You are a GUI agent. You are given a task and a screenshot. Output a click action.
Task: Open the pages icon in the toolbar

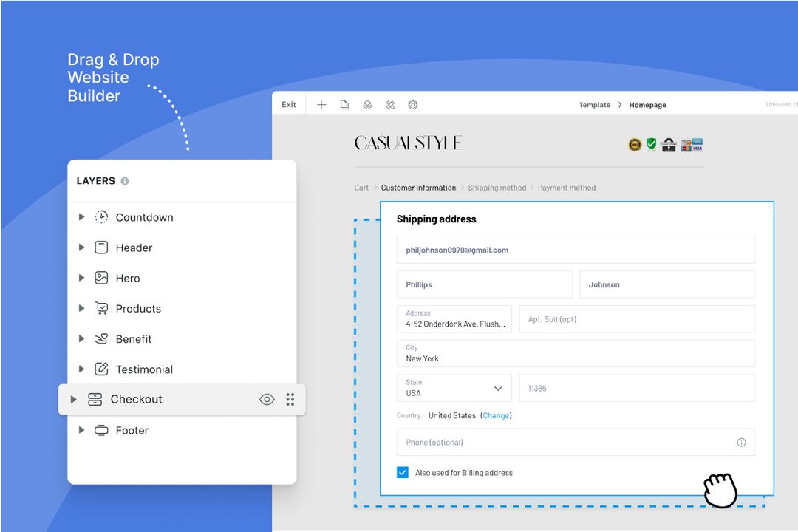(x=344, y=104)
